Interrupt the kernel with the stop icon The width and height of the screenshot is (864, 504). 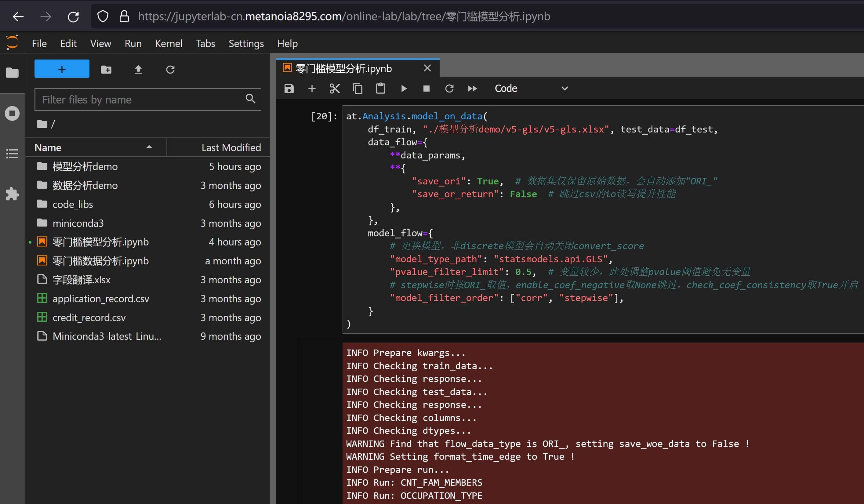(x=426, y=89)
